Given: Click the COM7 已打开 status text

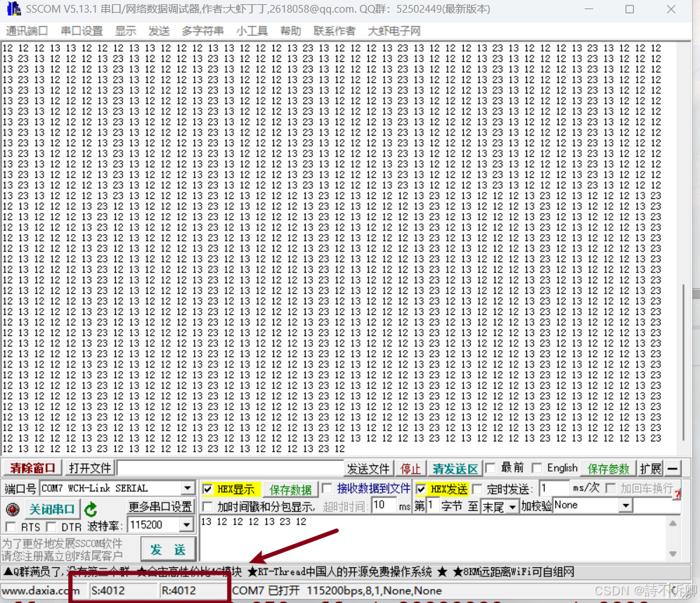Looking at the screenshot, I should click(x=266, y=590).
